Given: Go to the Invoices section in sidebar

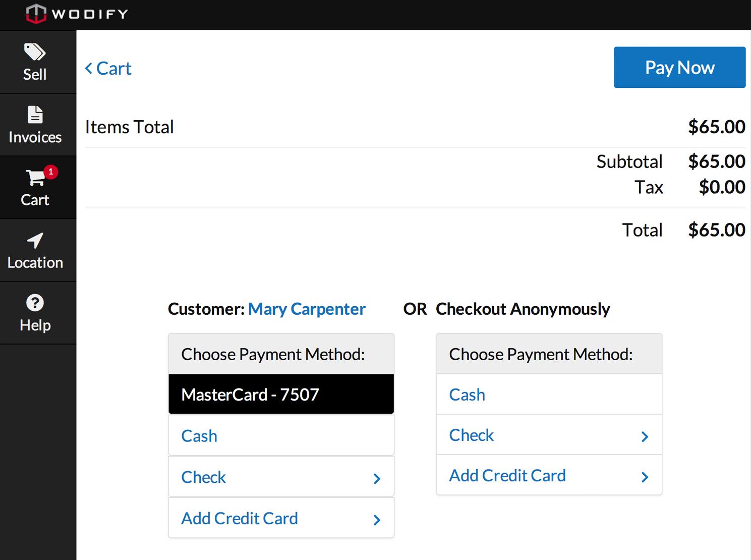Looking at the screenshot, I should [x=34, y=137].
